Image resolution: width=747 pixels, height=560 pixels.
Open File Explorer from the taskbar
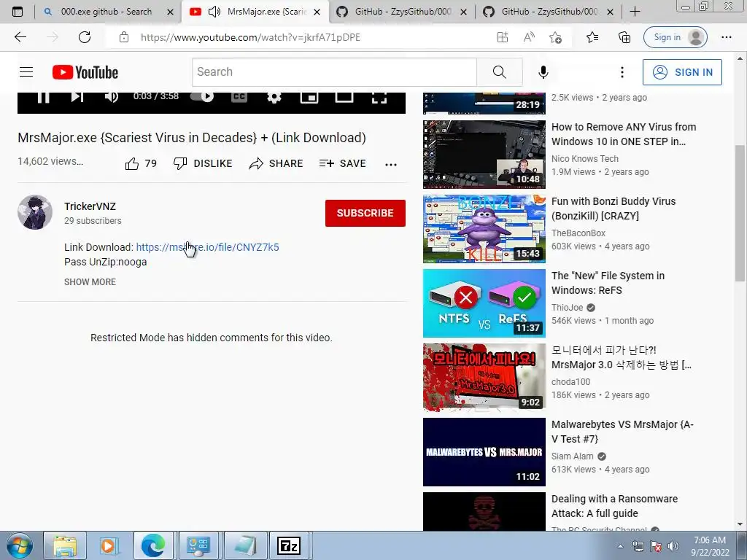click(65, 545)
